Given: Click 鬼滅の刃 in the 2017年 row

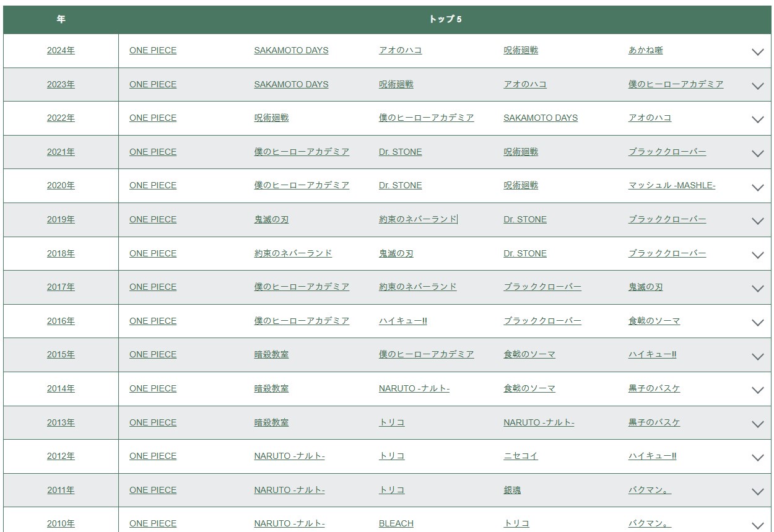Looking at the screenshot, I should pos(646,287).
